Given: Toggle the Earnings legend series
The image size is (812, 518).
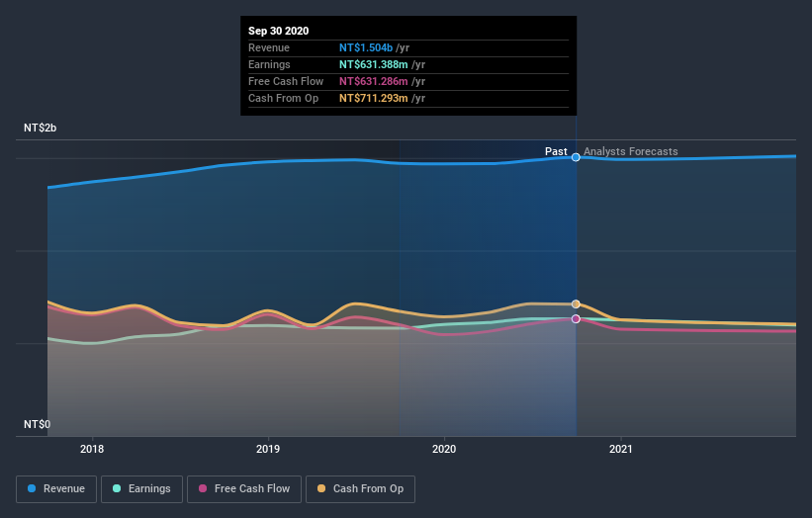Looking at the screenshot, I should [141, 489].
